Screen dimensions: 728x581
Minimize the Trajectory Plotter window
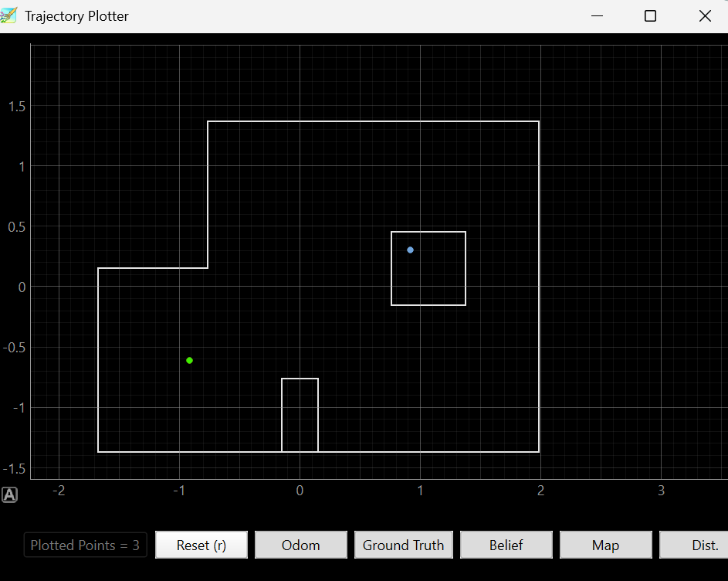pos(597,15)
